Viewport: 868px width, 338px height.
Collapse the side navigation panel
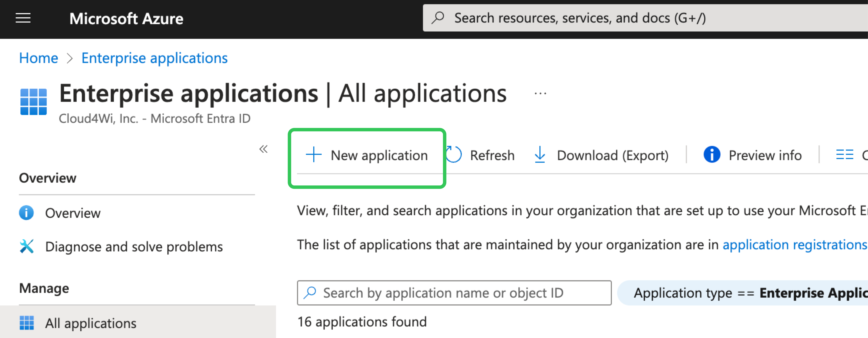pos(264,149)
